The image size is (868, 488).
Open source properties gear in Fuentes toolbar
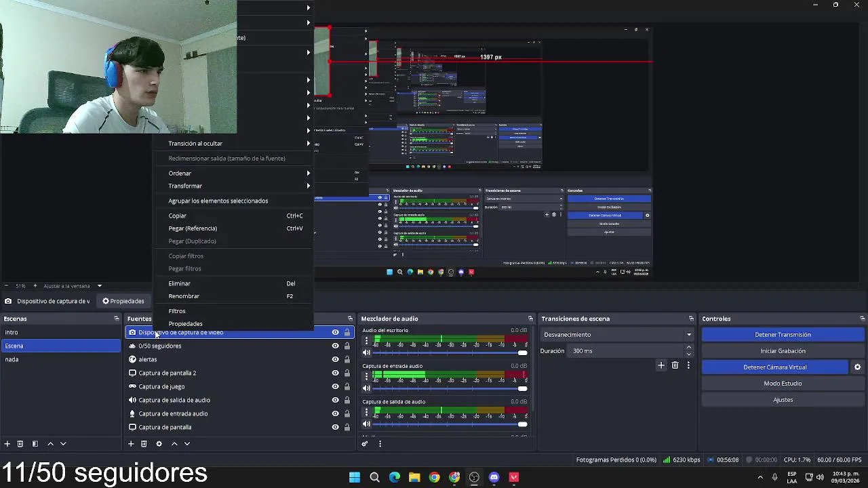[x=159, y=444]
